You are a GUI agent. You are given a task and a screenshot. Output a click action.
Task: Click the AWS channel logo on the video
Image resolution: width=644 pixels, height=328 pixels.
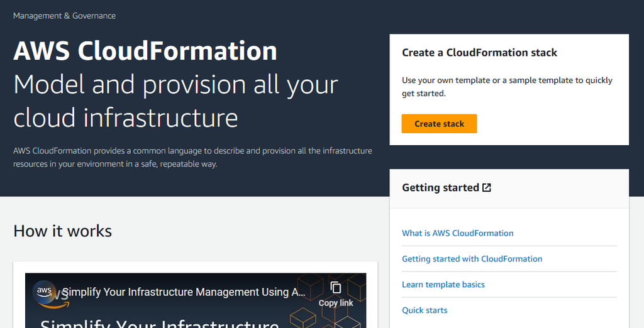45,292
